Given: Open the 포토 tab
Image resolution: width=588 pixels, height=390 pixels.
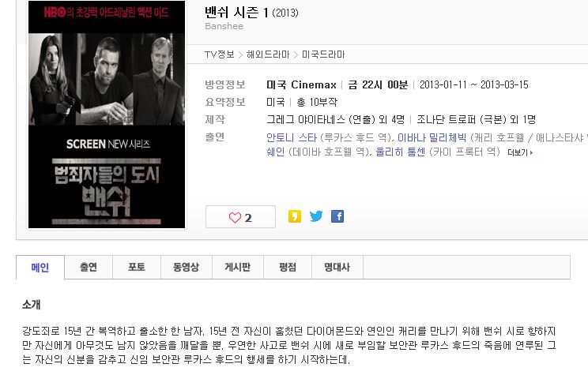Looking at the screenshot, I should pyautogui.click(x=137, y=267).
